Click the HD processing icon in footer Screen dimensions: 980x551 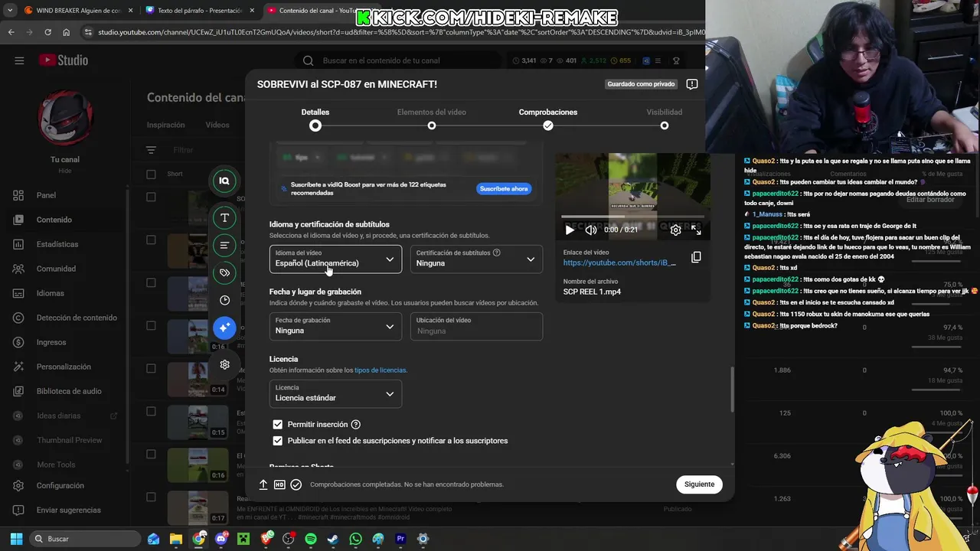(279, 484)
